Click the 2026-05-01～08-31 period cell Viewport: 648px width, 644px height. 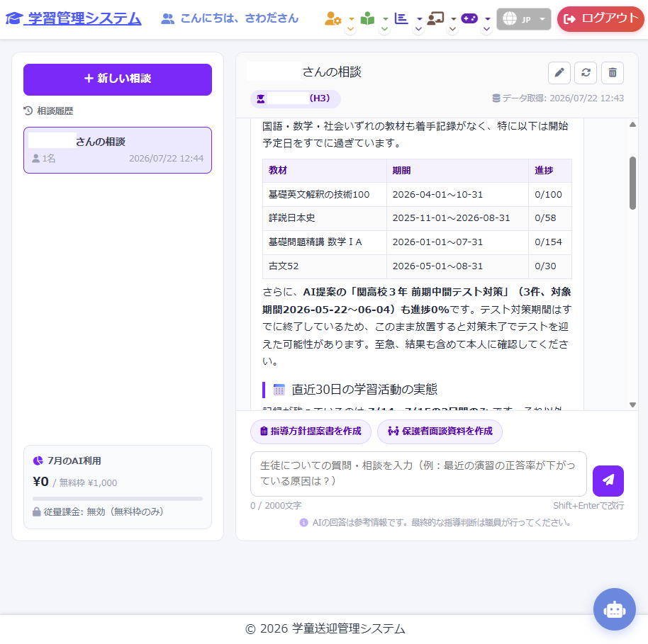457,266
